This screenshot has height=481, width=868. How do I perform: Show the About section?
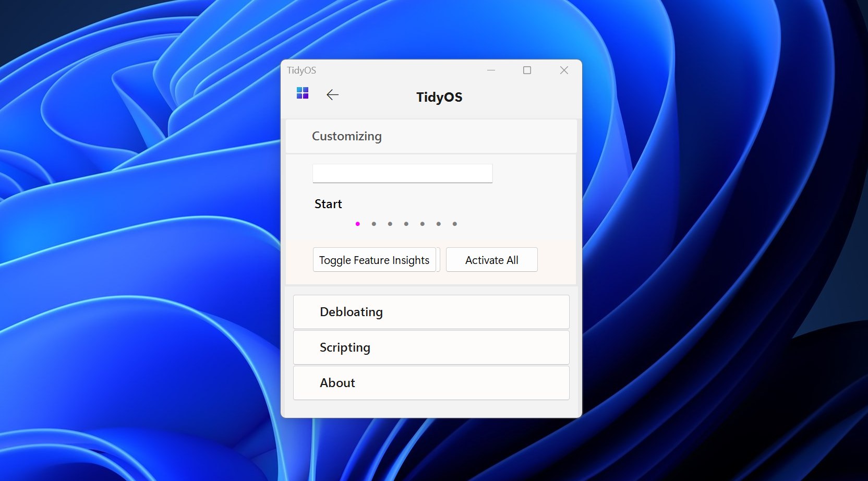tap(431, 383)
